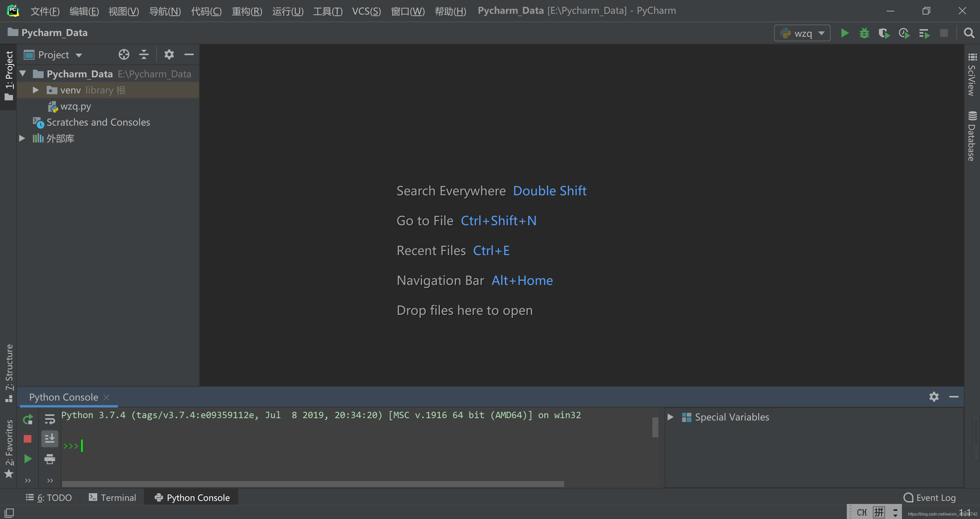Hide the Python Console panel
Image resolution: width=980 pixels, height=519 pixels.
point(954,396)
